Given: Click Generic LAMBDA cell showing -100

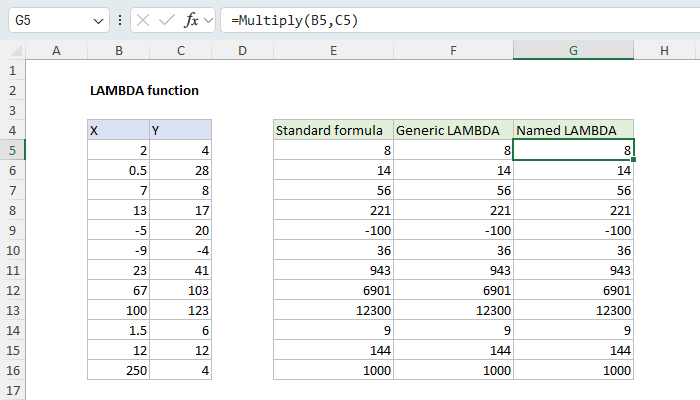Looking at the screenshot, I should click(454, 230).
